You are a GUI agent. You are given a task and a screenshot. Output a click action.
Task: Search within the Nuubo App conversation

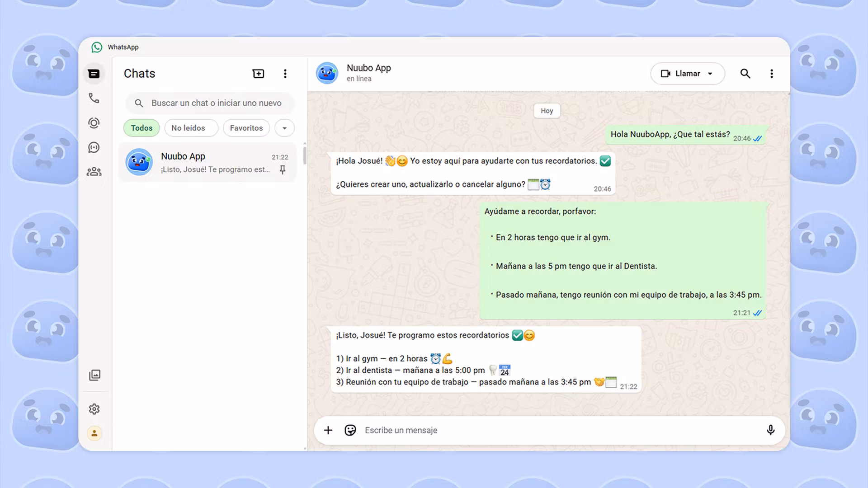click(745, 74)
